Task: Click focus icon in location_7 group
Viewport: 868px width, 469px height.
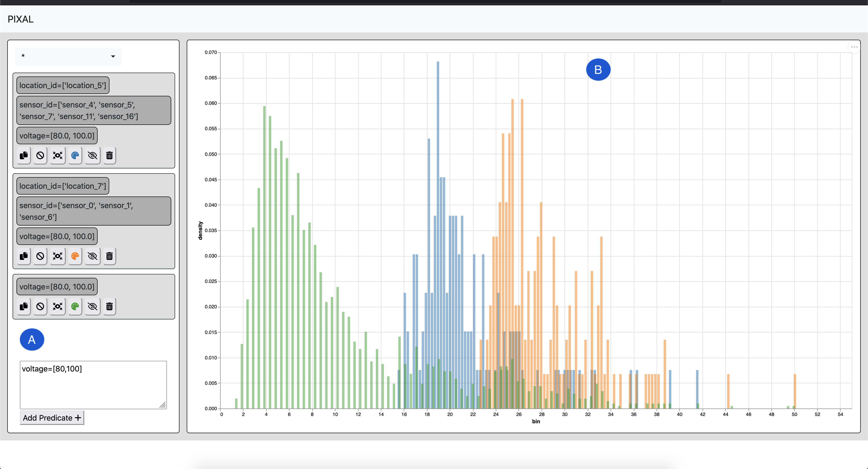Action: click(58, 256)
